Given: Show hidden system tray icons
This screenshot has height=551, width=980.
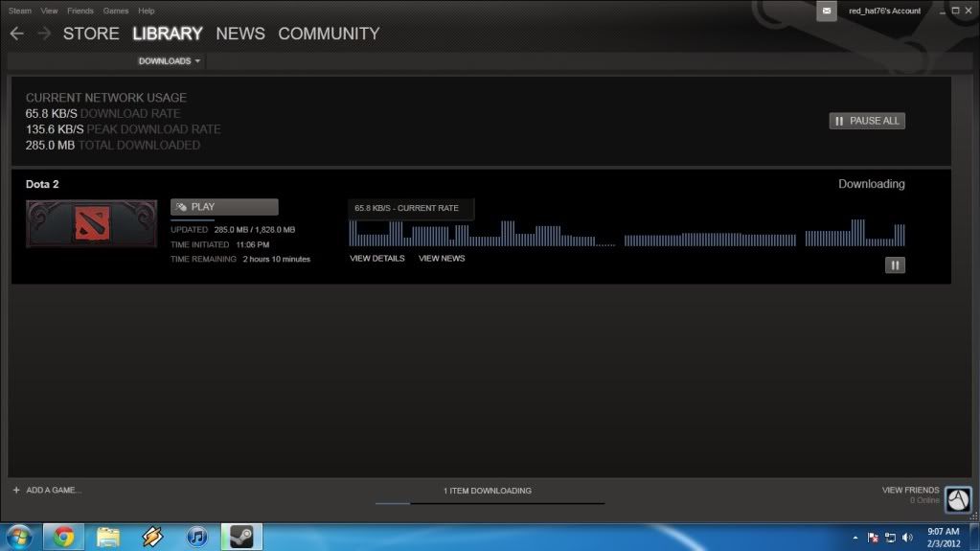Looking at the screenshot, I should [855, 538].
